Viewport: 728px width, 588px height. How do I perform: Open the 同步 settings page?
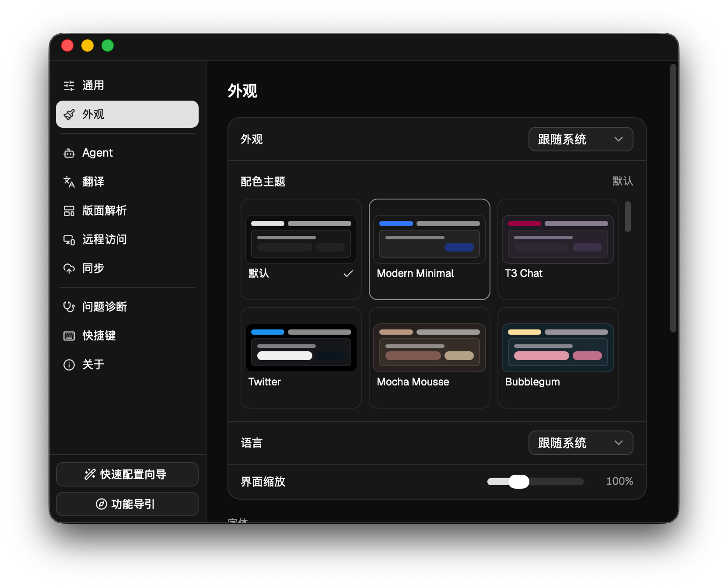click(x=127, y=269)
